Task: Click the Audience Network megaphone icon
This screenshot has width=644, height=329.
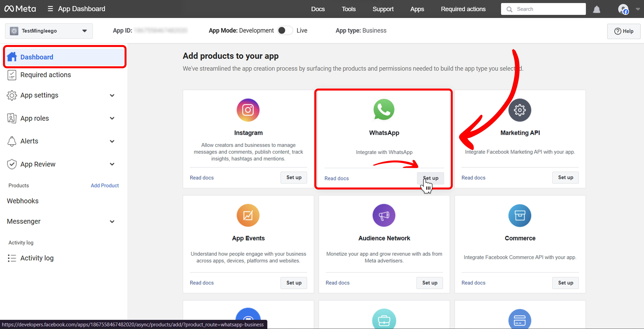Action: (x=384, y=215)
